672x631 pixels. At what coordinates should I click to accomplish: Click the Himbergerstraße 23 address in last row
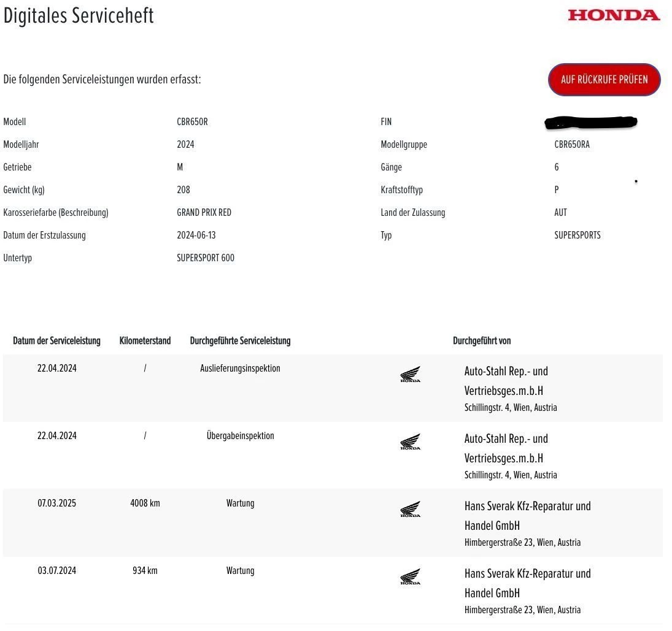522,610
